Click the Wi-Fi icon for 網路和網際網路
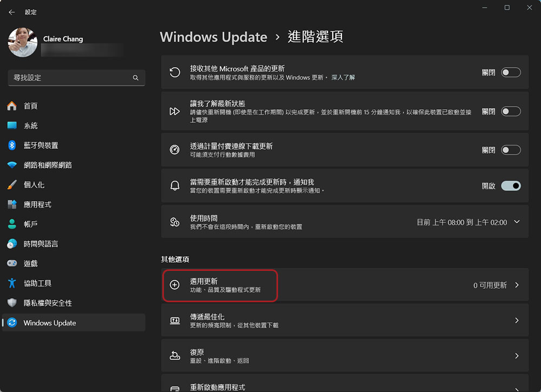541x392 pixels. pyautogui.click(x=12, y=165)
